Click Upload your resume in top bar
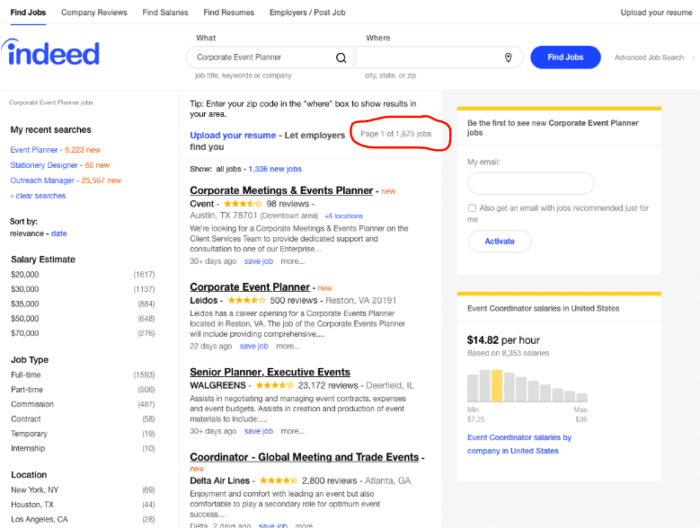This screenshot has width=700, height=528. [x=656, y=12]
